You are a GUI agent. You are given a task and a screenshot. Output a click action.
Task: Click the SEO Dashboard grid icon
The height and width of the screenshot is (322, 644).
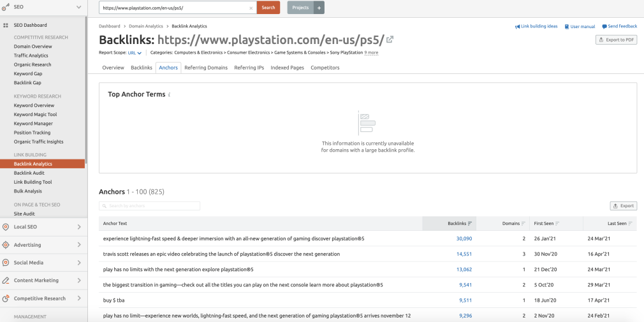pos(6,25)
